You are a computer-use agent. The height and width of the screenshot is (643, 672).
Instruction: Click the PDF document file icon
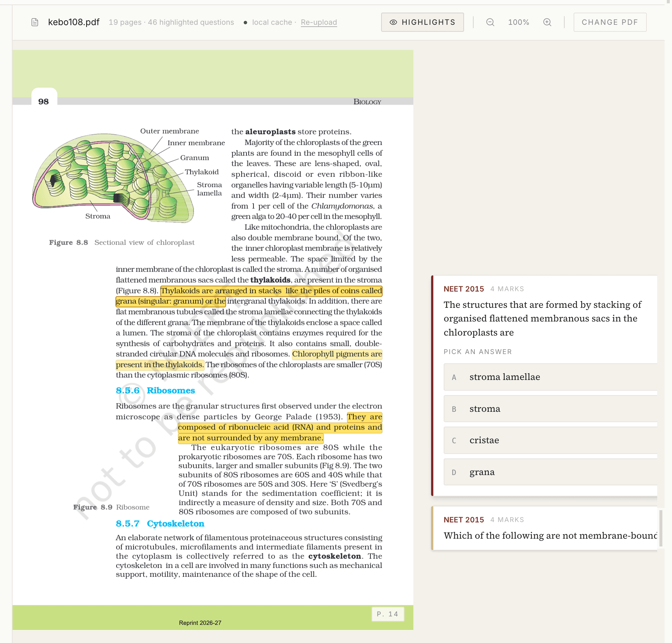(35, 22)
